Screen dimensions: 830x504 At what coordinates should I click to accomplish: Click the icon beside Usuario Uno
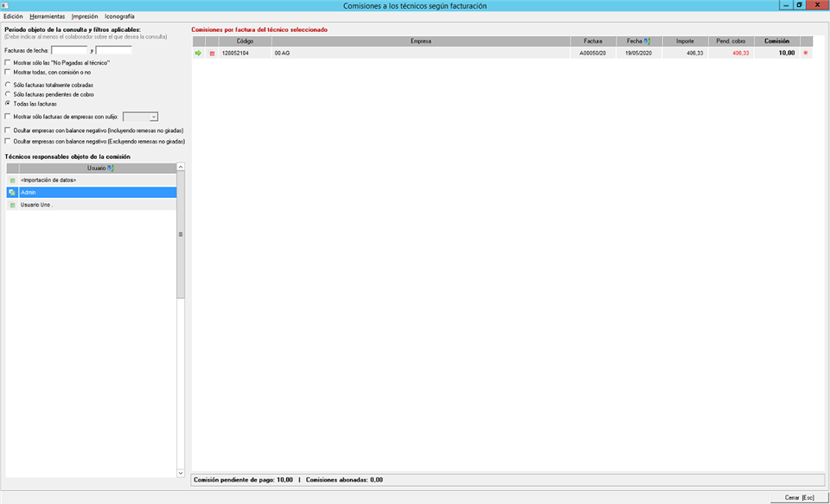[x=12, y=205]
